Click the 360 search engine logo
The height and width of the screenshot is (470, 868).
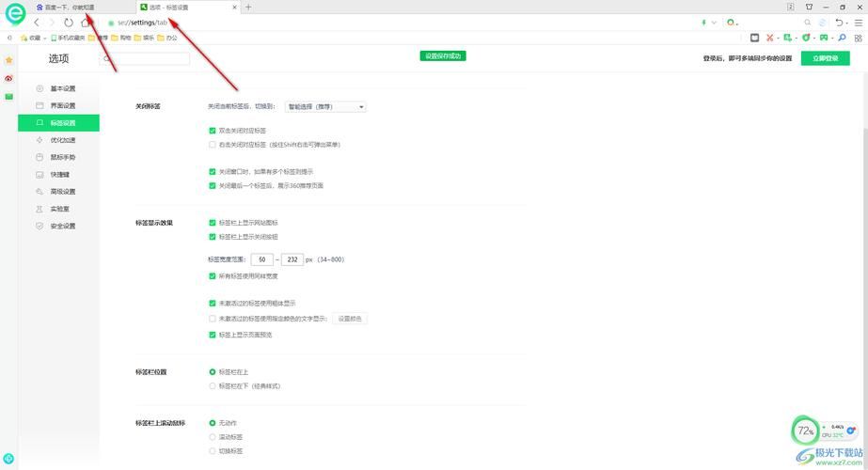pos(732,23)
